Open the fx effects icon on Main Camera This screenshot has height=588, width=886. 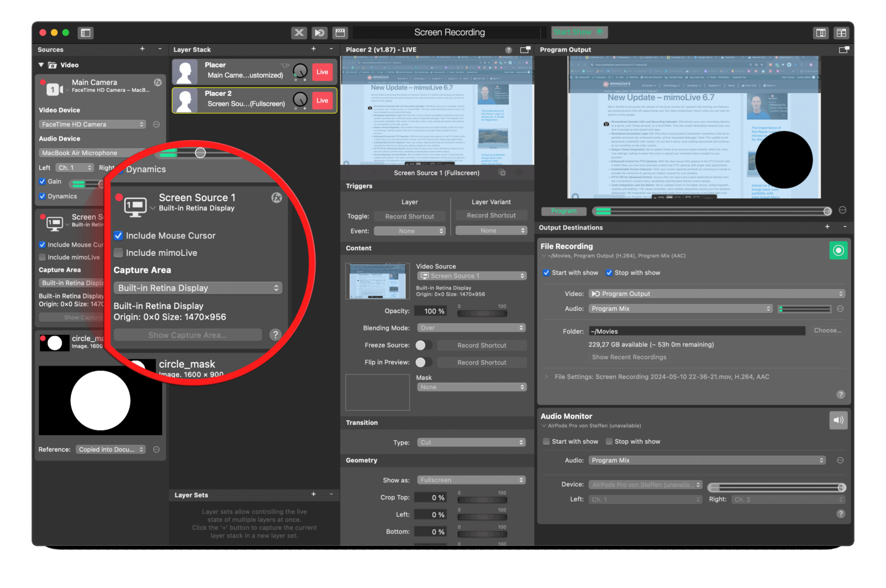pos(157,82)
